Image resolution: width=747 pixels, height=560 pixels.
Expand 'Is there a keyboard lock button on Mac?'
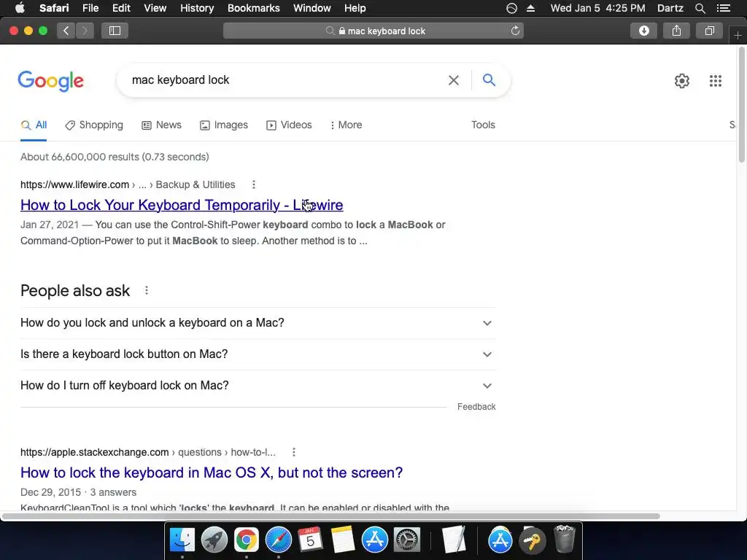pyautogui.click(x=258, y=354)
